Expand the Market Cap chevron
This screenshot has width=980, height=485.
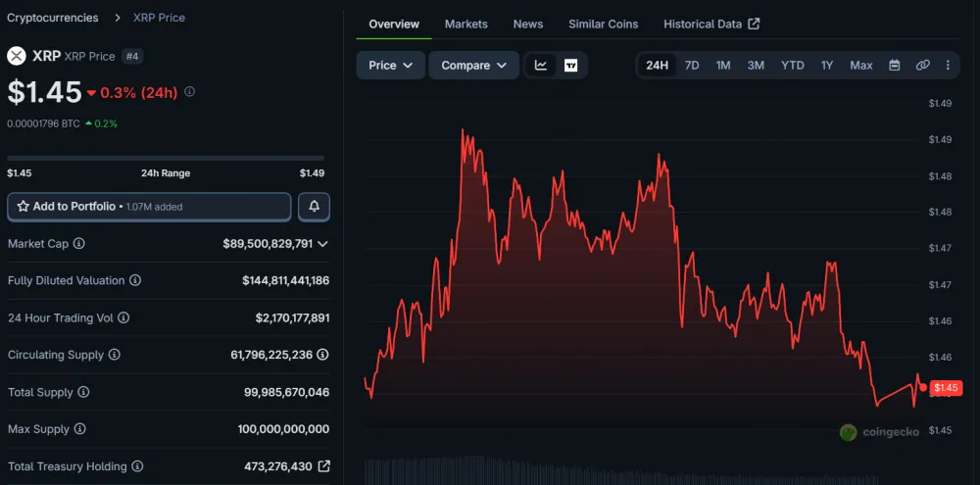coord(322,244)
